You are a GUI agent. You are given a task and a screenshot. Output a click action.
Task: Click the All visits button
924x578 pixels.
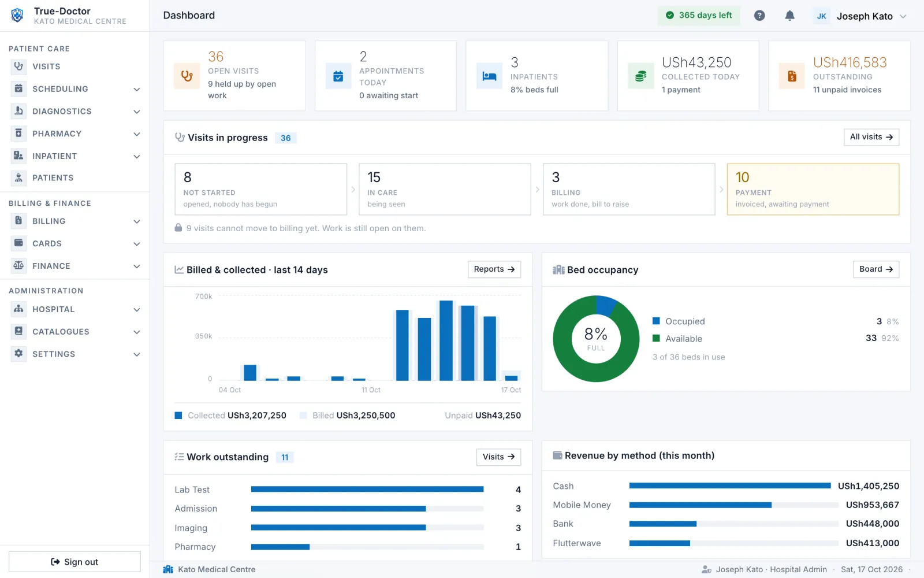pos(871,137)
